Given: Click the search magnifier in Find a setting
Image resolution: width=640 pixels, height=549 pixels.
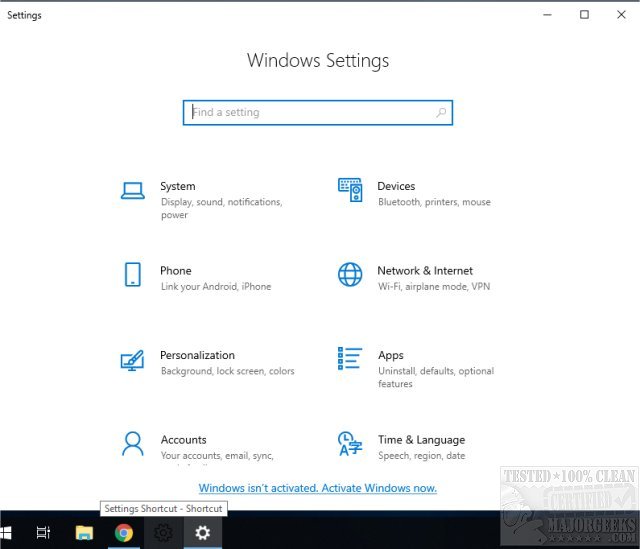Looking at the screenshot, I should (441, 113).
